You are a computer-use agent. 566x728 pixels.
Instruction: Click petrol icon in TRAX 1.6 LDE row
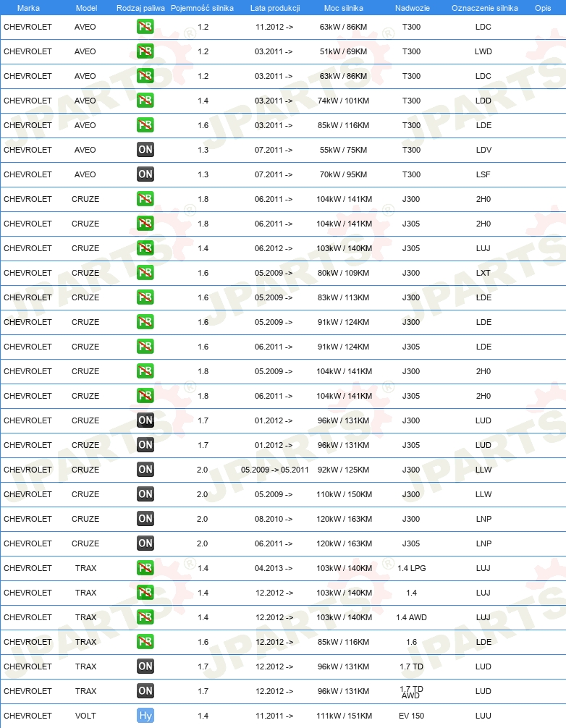coord(145,642)
